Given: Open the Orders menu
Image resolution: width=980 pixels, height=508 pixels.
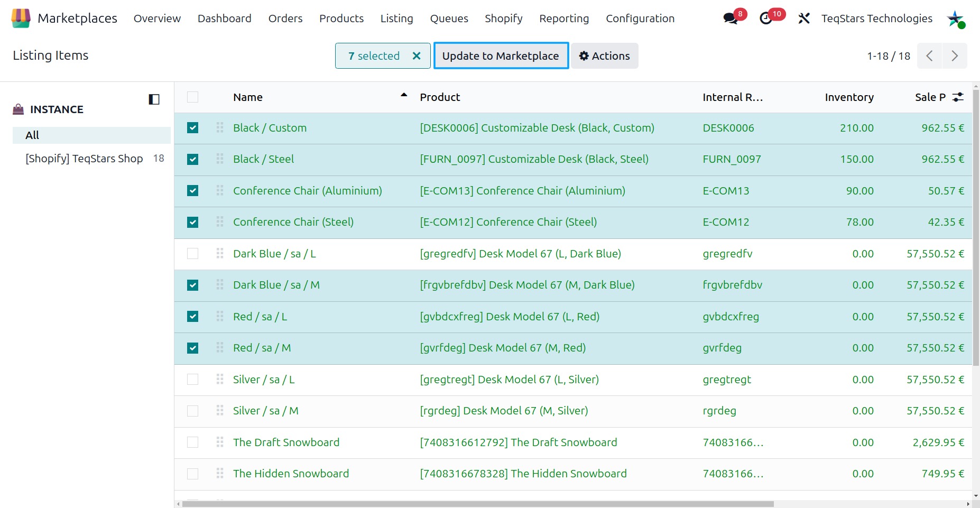Looking at the screenshot, I should coord(285,19).
